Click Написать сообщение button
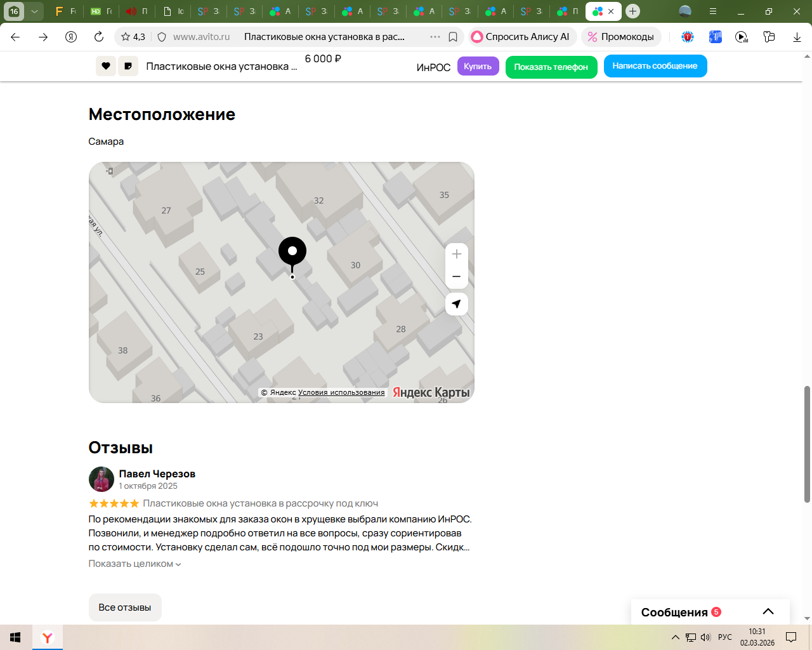Viewport: 812px width, 650px height. pos(655,66)
